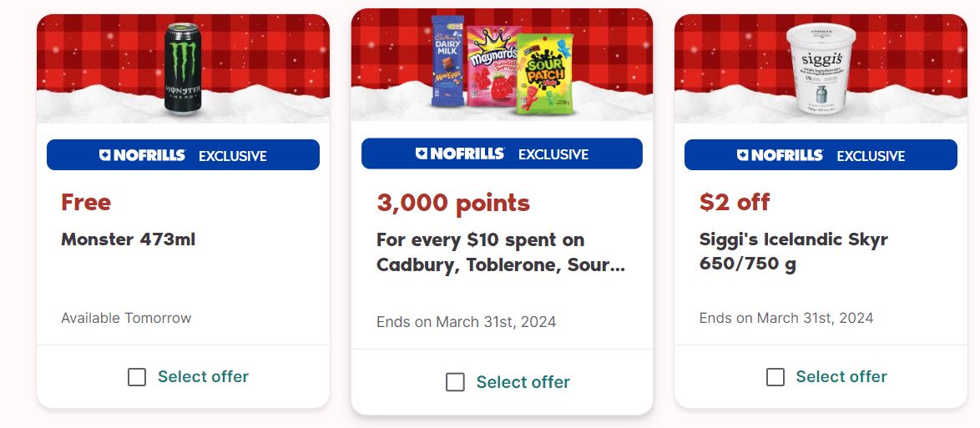Open the "3,000 points" offer heading
This screenshot has width=980, height=428.
pyautogui.click(x=453, y=203)
